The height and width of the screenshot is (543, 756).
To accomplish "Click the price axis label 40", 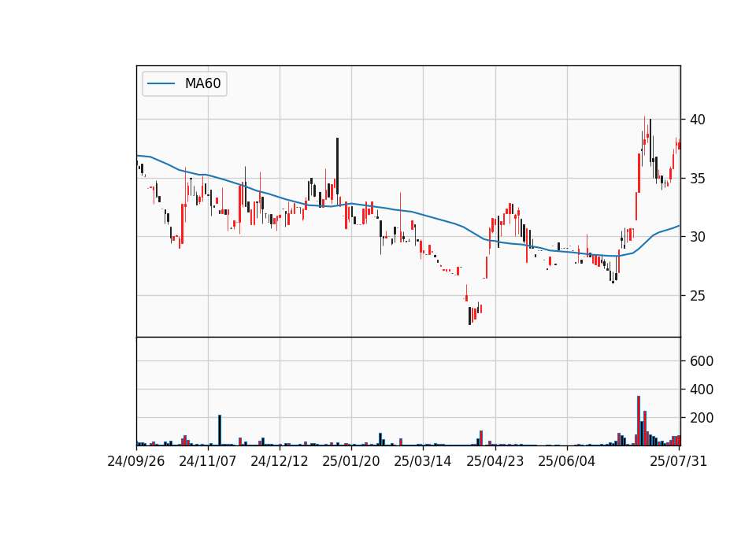I will 698,120.
